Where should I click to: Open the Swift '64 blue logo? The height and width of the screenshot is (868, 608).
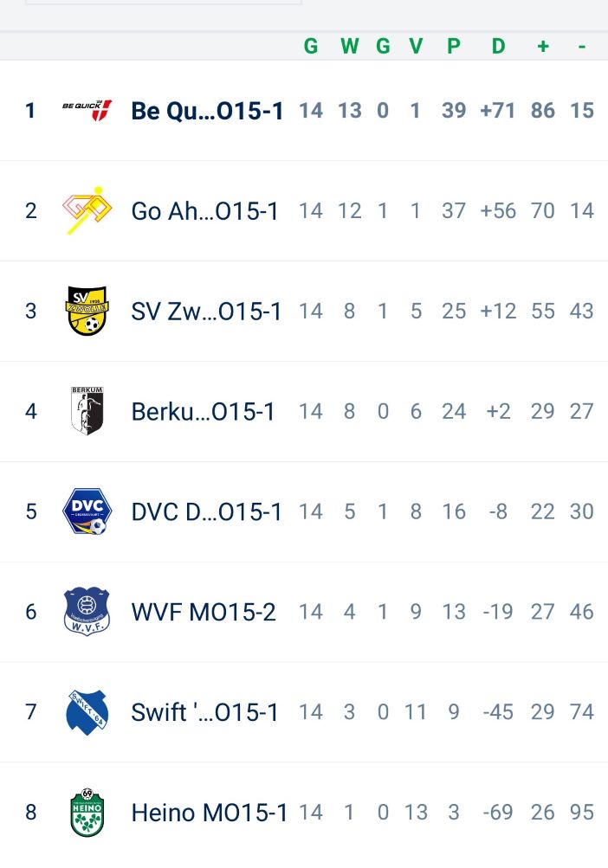tap(87, 712)
